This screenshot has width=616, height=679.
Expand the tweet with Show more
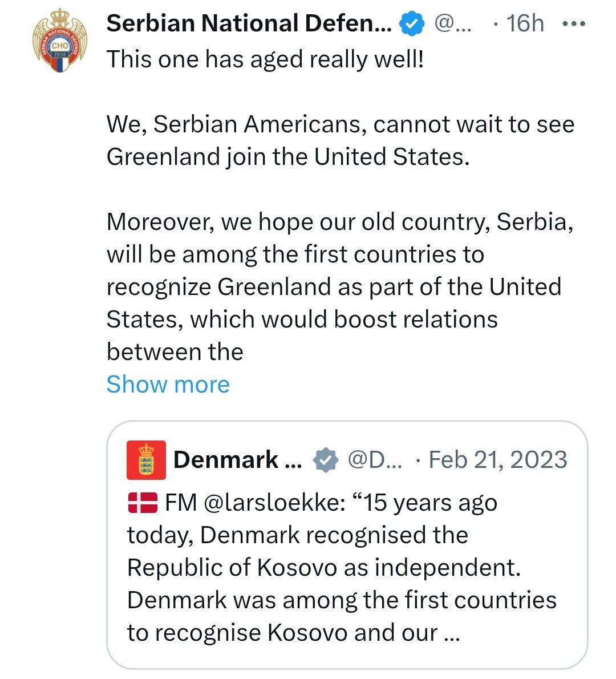click(x=168, y=384)
